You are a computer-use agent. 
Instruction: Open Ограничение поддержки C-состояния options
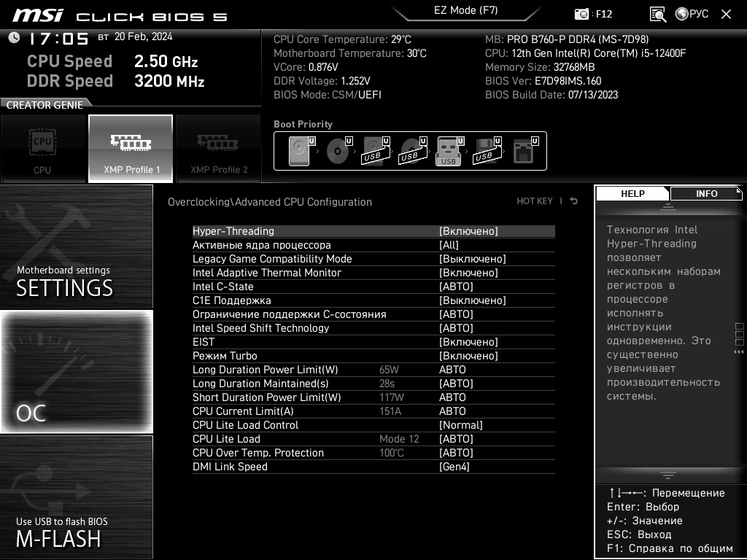pyautogui.click(x=373, y=314)
